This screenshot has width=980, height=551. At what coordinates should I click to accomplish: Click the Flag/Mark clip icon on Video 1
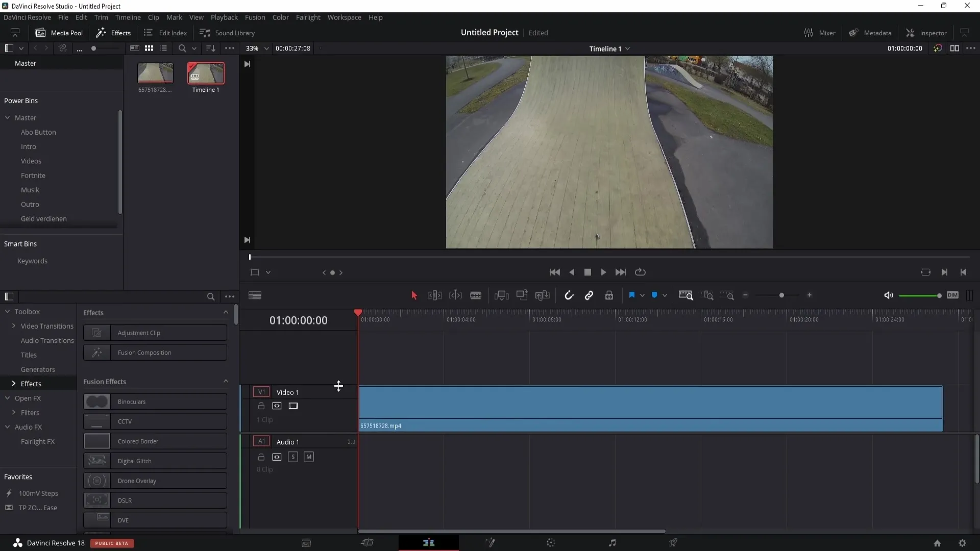point(293,406)
